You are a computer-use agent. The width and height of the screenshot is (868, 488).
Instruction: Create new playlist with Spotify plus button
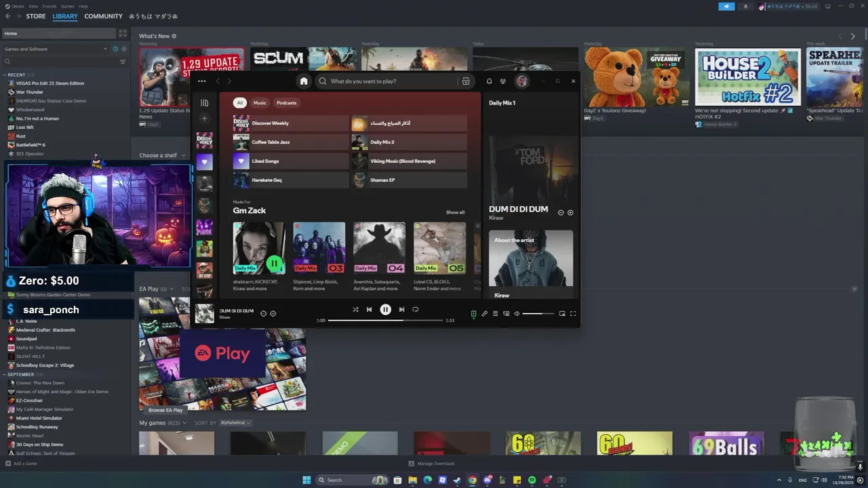pos(204,119)
